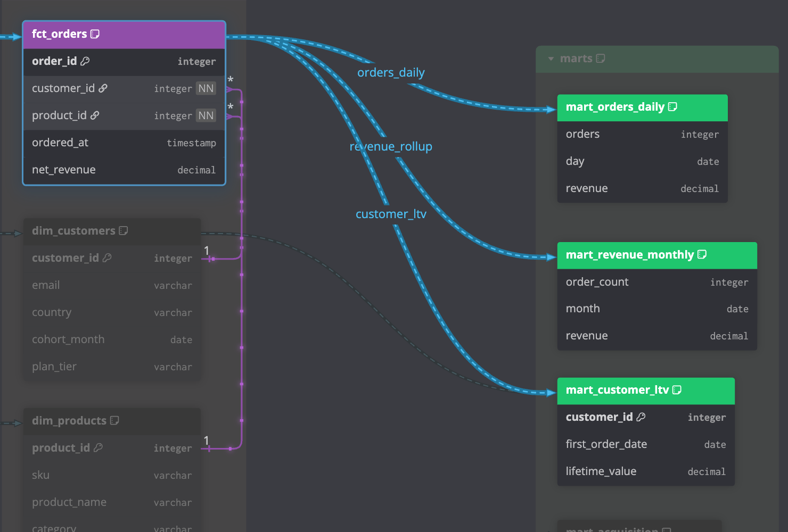Click the timestamp type of ordered_at
Screen dimensions: 788x532
[x=192, y=143]
